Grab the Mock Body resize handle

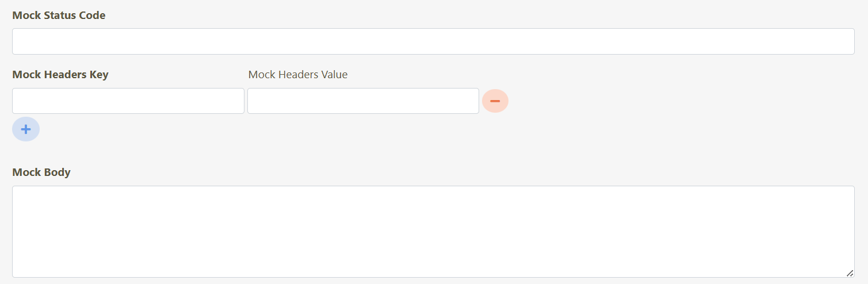(x=850, y=273)
